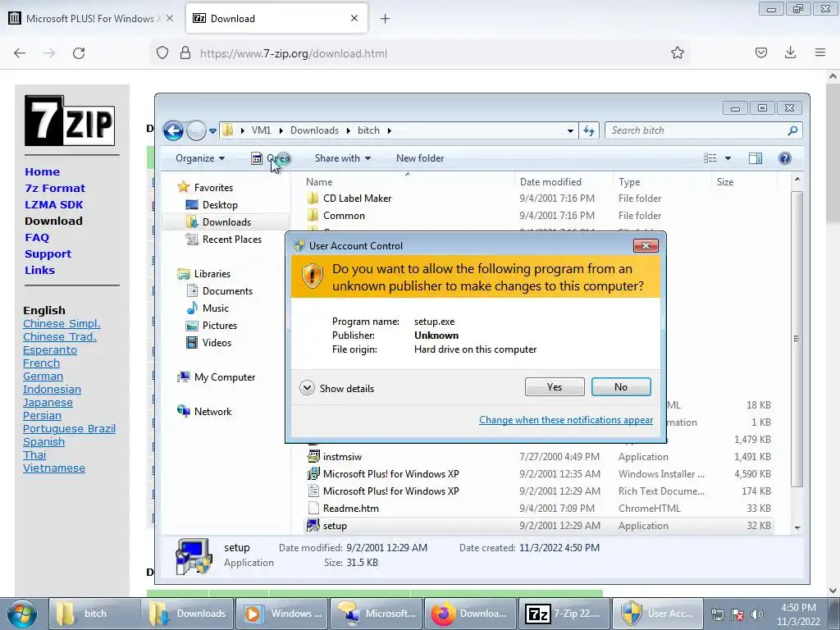This screenshot has height=630, width=840.
Task: Open the view options dropdown arrow
Action: [728, 158]
